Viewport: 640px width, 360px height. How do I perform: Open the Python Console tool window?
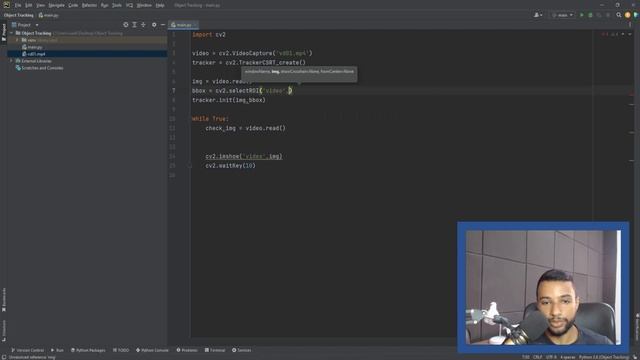tap(152, 350)
